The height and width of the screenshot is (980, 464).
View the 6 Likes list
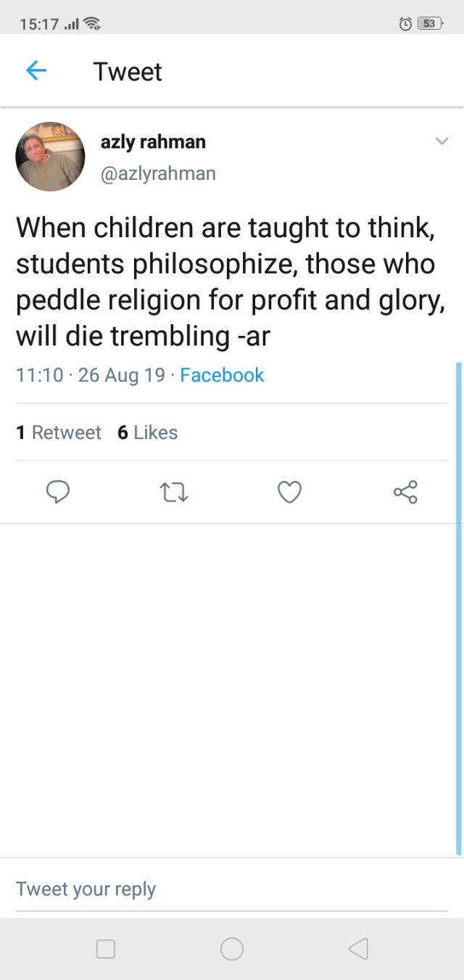147,432
